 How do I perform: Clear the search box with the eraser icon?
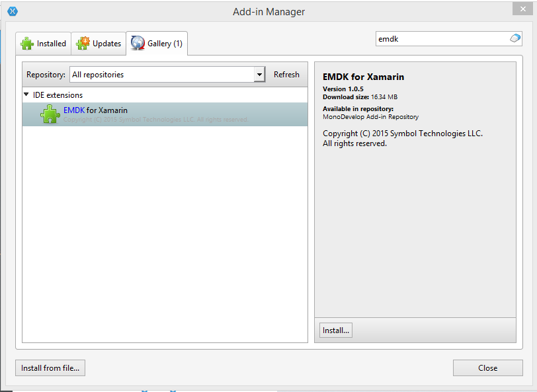515,39
